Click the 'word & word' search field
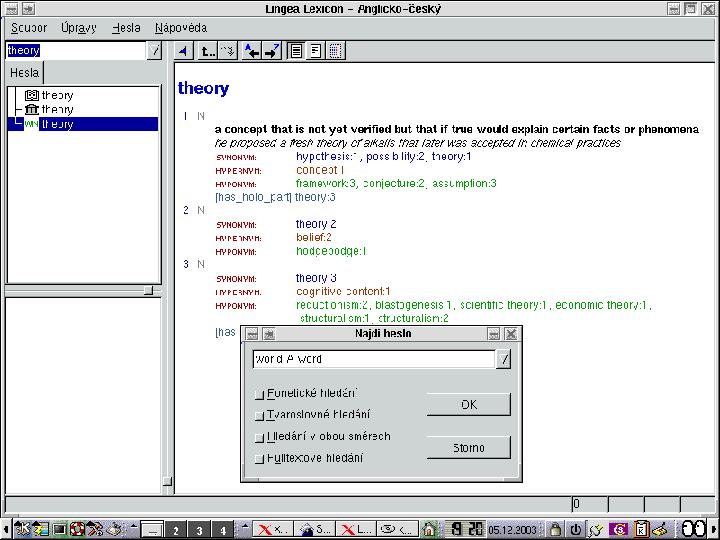The width and height of the screenshot is (720, 540). click(374, 359)
